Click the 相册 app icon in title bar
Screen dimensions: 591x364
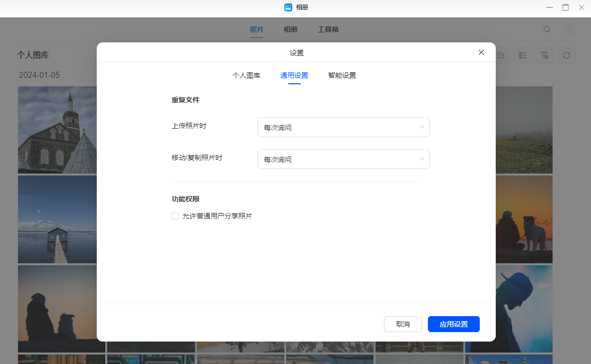pos(288,7)
